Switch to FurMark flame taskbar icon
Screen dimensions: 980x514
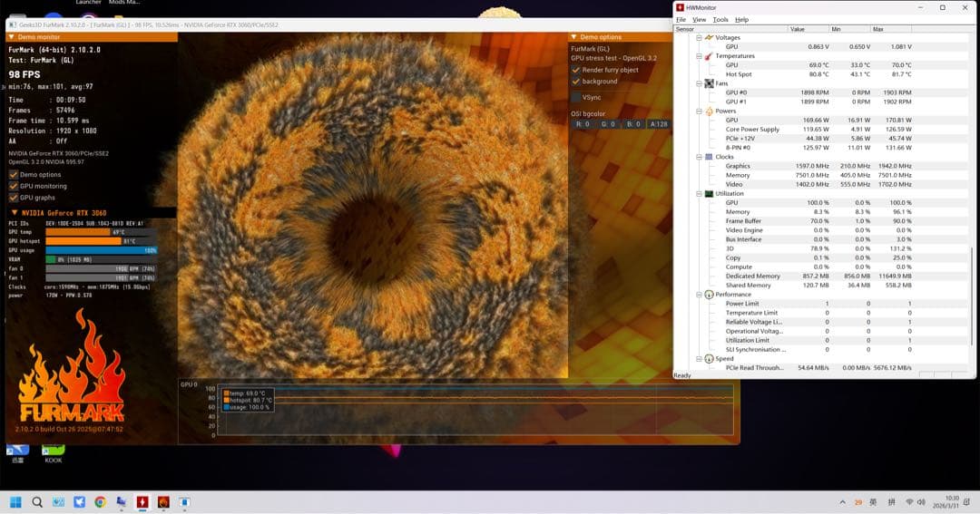tap(163, 502)
